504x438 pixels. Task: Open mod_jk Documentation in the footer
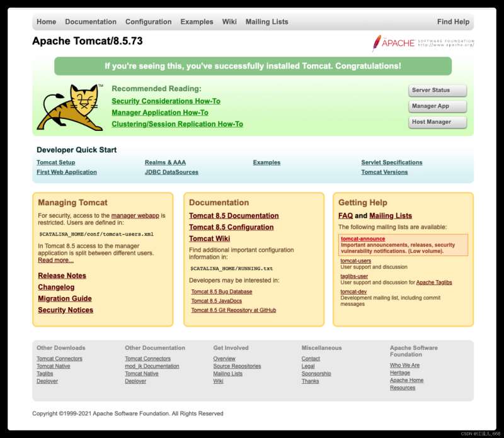pos(152,366)
